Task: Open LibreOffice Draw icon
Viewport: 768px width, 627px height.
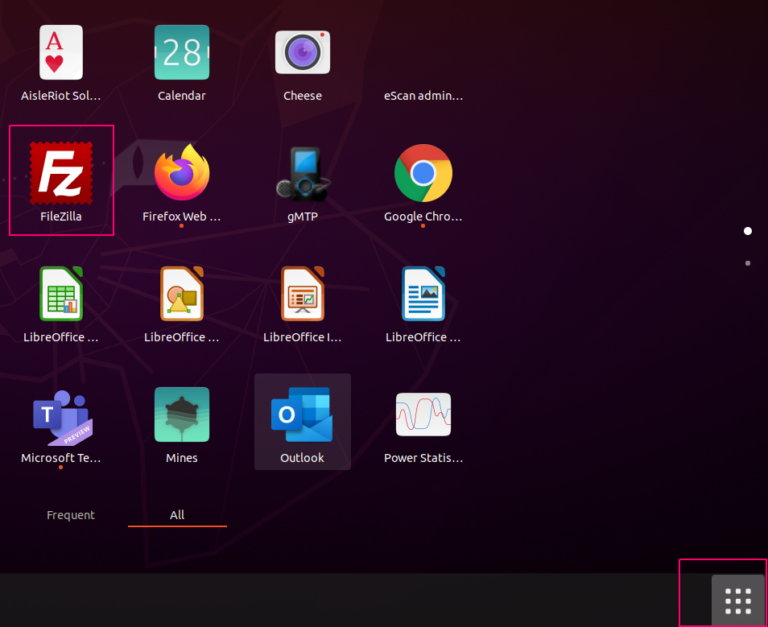Action: tap(182, 293)
